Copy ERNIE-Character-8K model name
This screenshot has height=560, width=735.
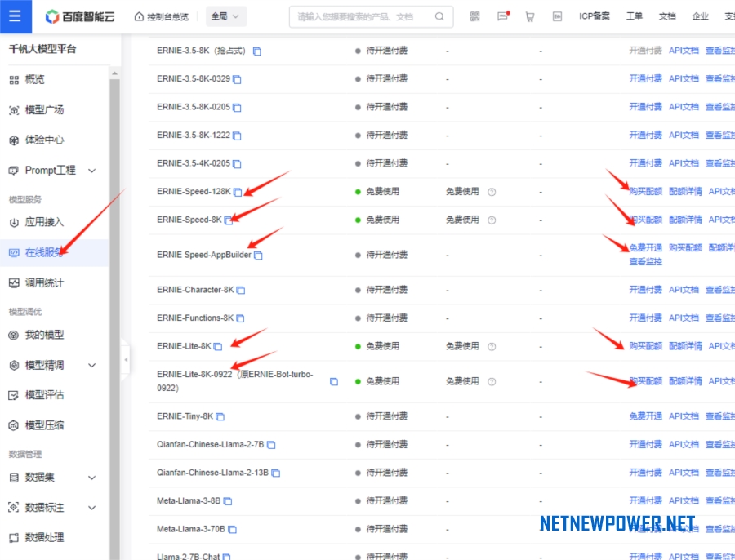[240, 290]
